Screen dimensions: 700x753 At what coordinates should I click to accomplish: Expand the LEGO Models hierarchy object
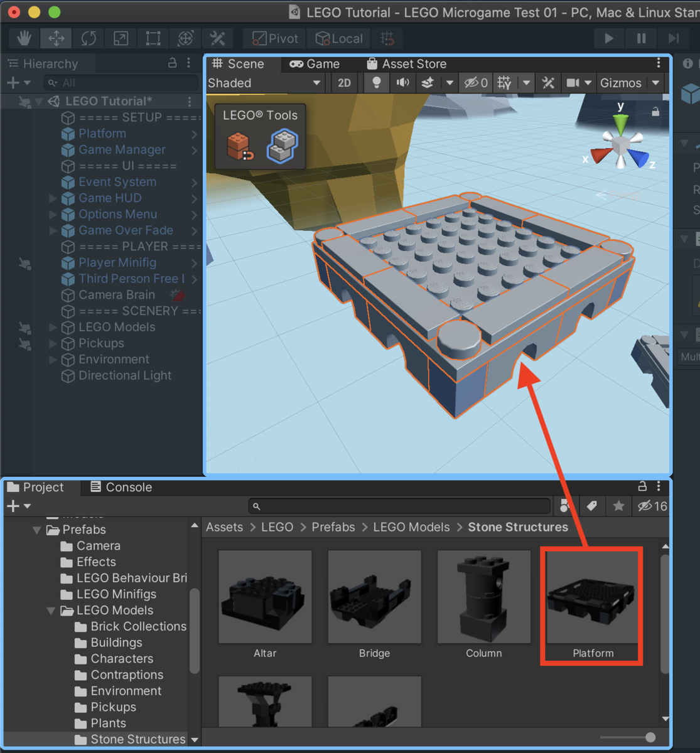pos(53,327)
